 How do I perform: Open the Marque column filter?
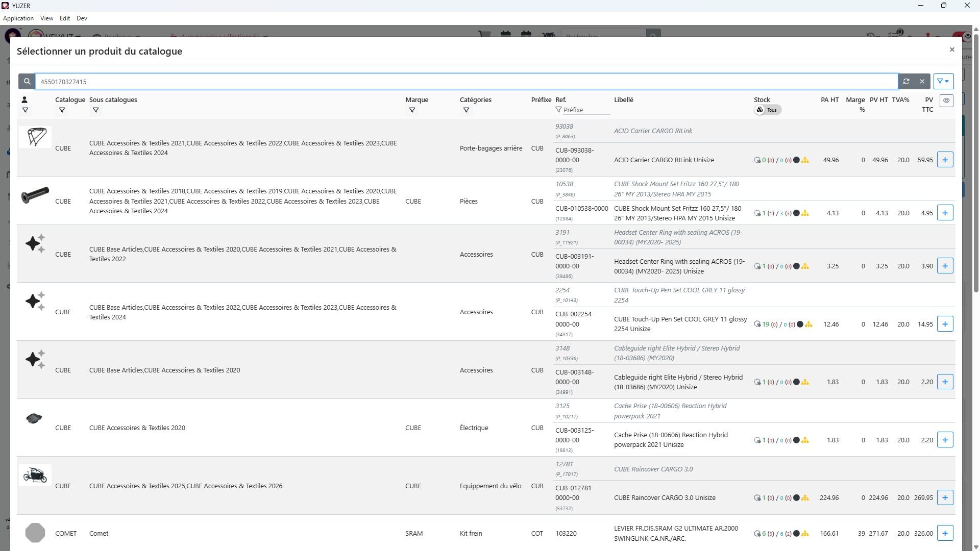point(412,111)
